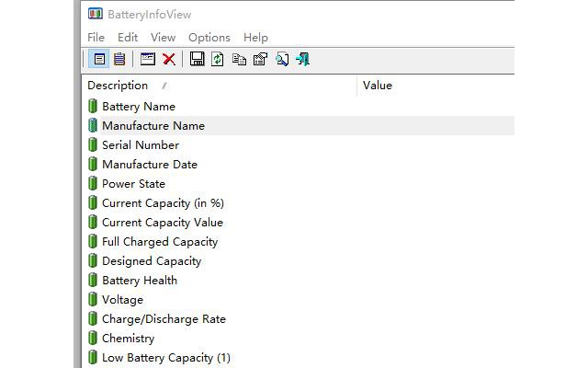The image size is (588, 368).
Task: Refresh battery data with the green arrows icon
Action: coord(218,59)
